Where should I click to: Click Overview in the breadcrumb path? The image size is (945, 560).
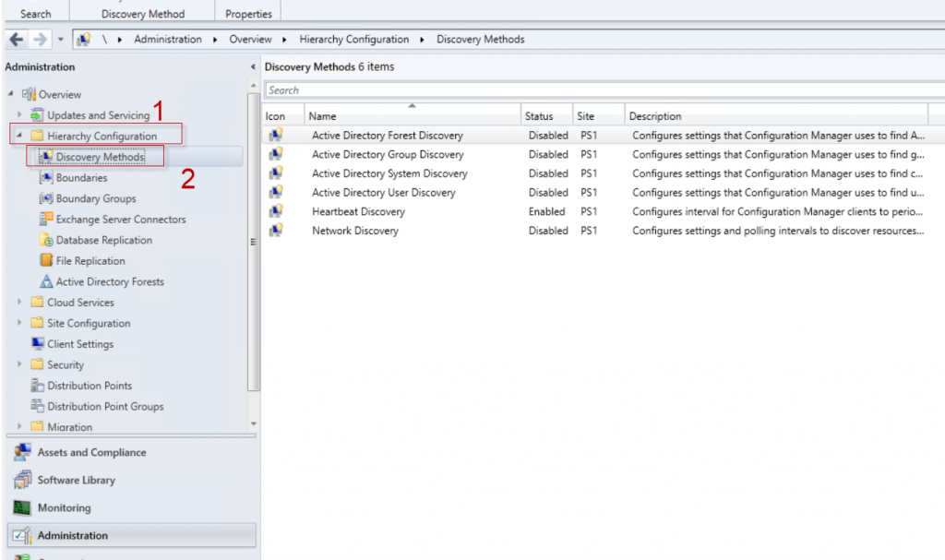coord(250,39)
